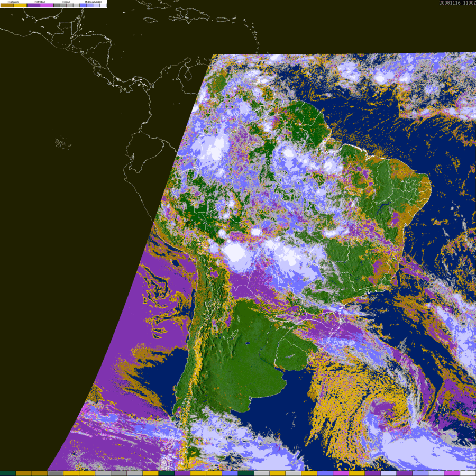
Task: Click the lightest gray Cirros legend swatch
Action: click(76, 5)
